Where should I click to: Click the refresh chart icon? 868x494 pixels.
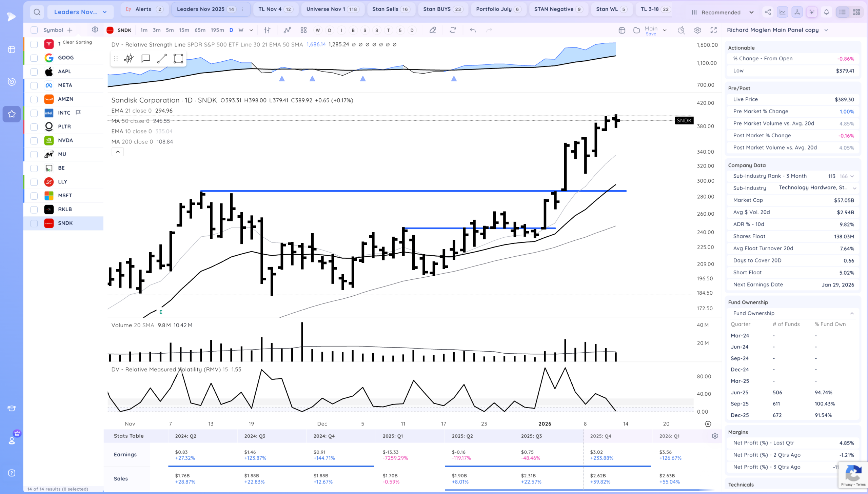[453, 30]
